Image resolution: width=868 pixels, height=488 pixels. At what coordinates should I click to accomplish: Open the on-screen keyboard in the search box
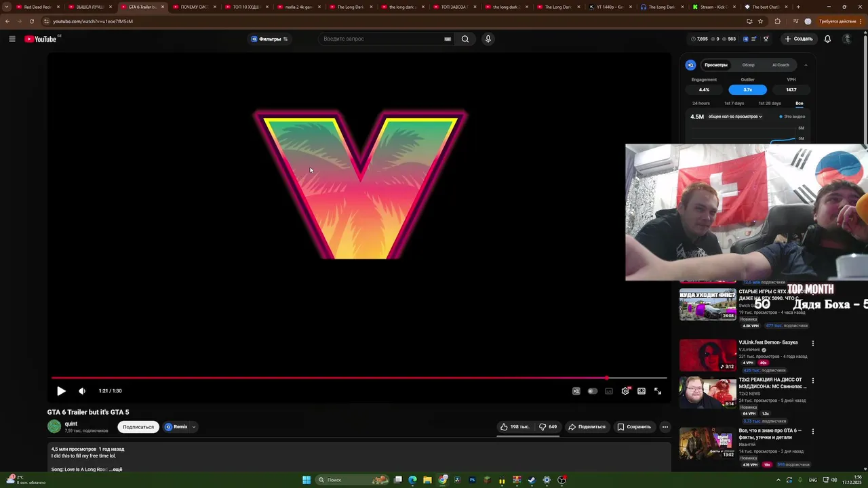(x=448, y=39)
